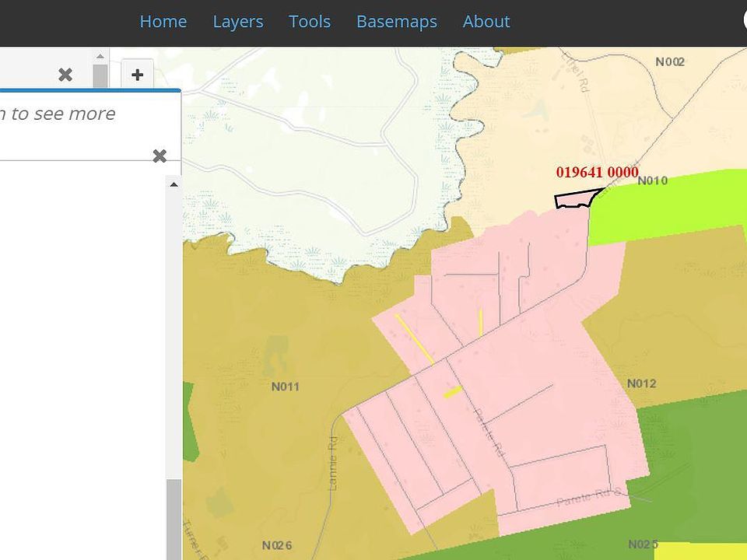Open the Basemaps menu
The width and height of the screenshot is (747, 560).
pos(396,22)
